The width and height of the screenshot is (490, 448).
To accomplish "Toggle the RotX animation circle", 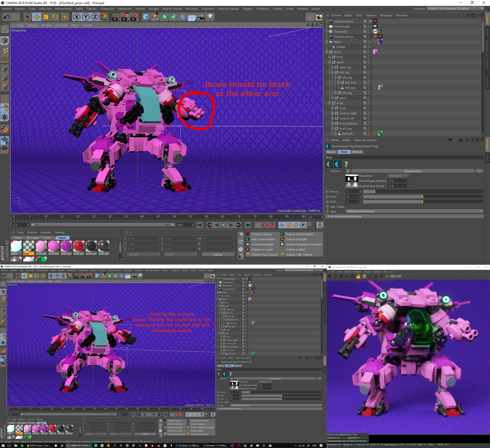I will (327, 197).
